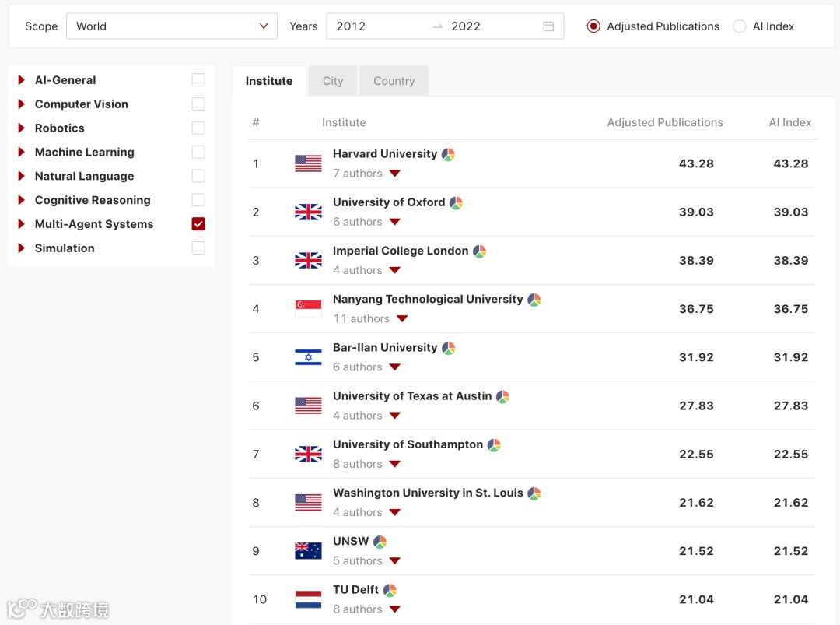Expand Oxford's 6 authors list
Viewport: 840px width, 625px height.
(395, 222)
